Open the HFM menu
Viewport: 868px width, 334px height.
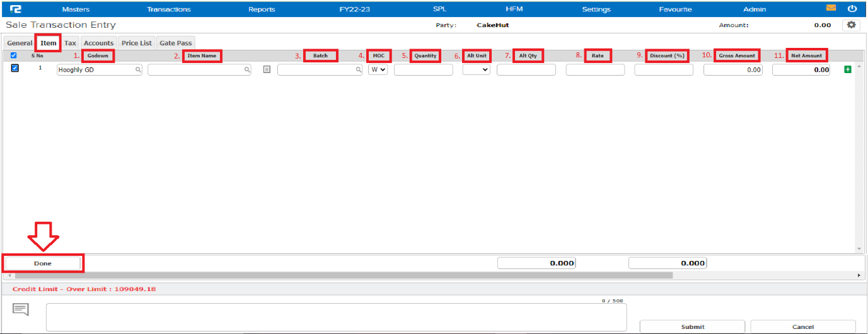pos(514,9)
